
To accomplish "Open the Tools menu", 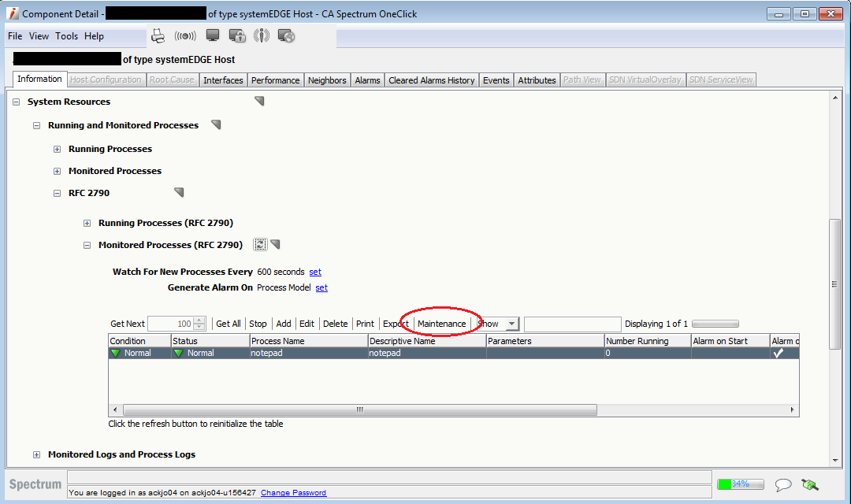I will tap(67, 35).
